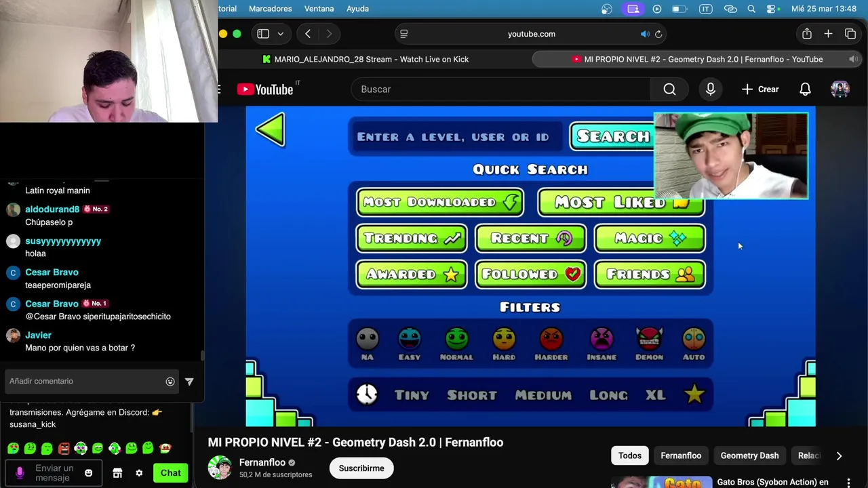This screenshot has height=488, width=868.
Task: Open macOS Control Center icon
Action: [x=772, y=9]
